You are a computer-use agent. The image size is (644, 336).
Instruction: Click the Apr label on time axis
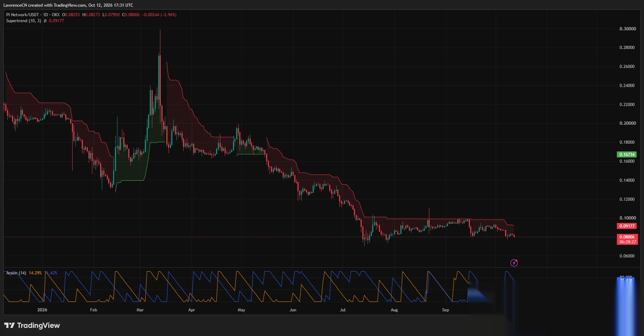click(191, 310)
